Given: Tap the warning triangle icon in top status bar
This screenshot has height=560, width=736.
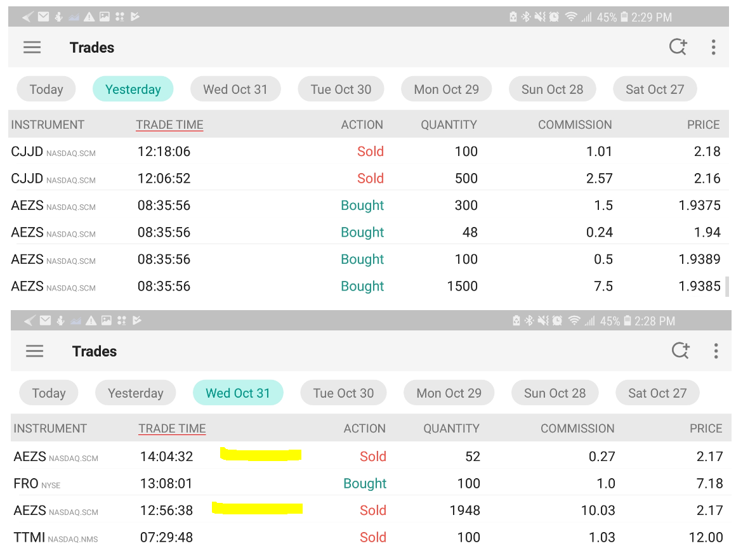Looking at the screenshot, I should [x=89, y=17].
